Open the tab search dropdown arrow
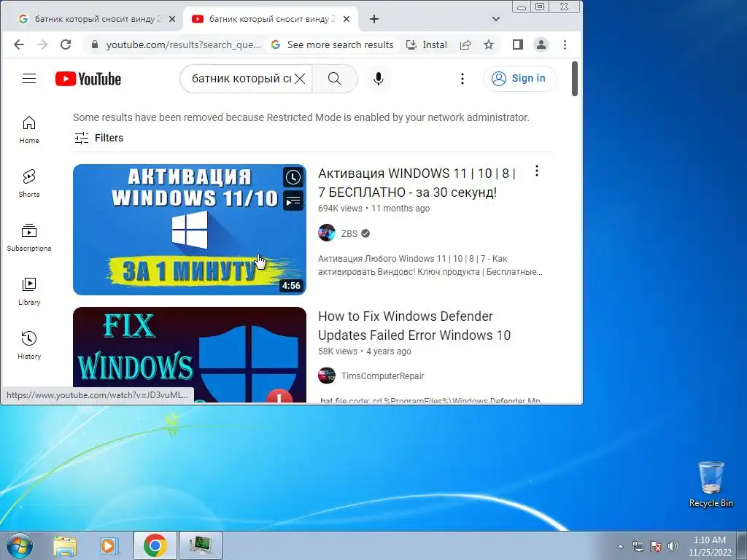Image resolution: width=747 pixels, height=560 pixels. [496, 19]
